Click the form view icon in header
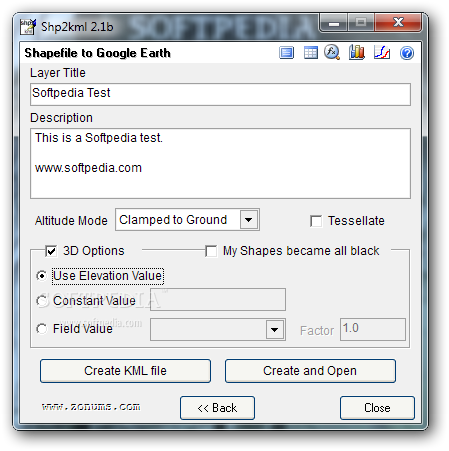 tap(286, 53)
